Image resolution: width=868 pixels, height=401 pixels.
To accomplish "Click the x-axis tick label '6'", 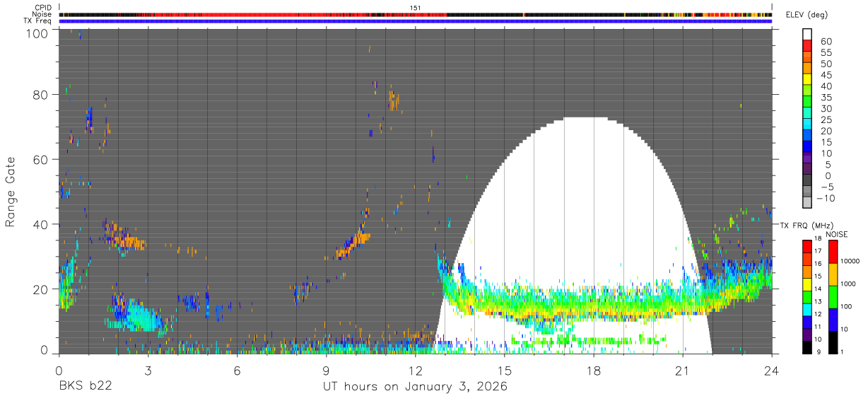I will click(237, 370).
